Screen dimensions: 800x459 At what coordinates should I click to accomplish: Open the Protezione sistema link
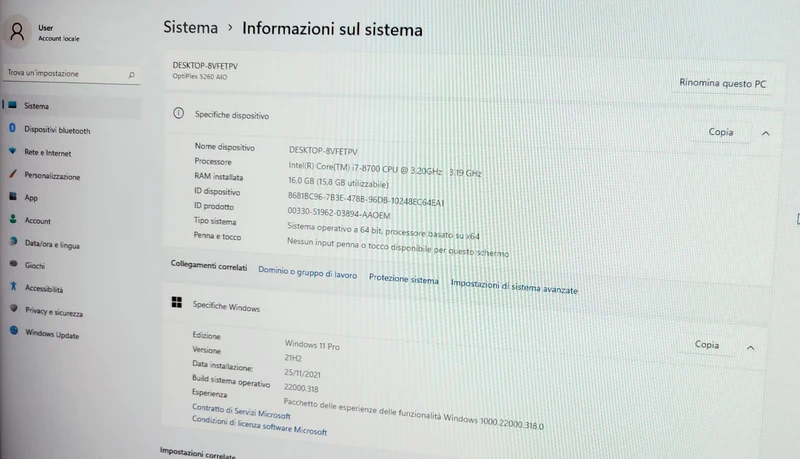coord(404,279)
